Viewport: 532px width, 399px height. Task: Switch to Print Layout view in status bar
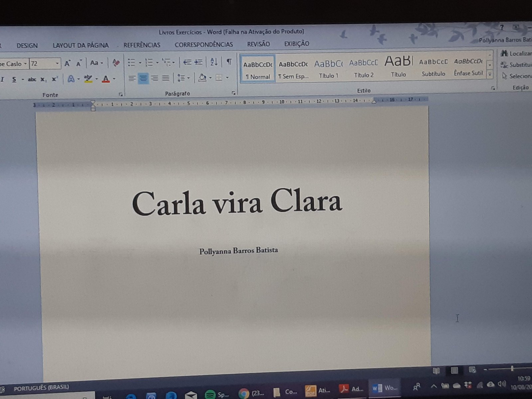click(454, 370)
